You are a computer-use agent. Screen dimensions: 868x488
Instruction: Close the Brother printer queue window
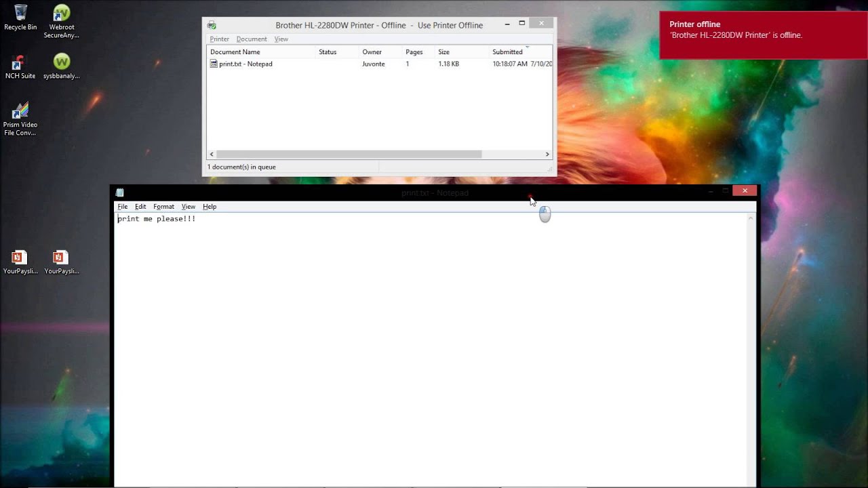coord(541,23)
